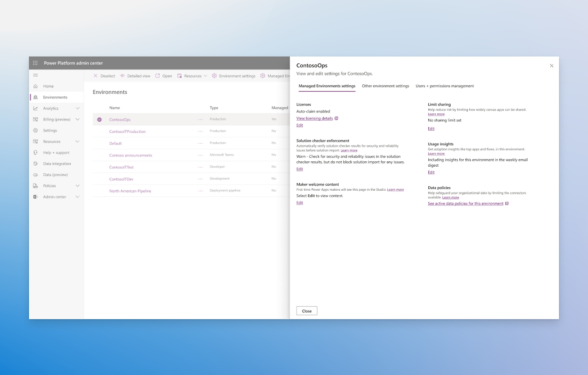
Task: Close the ContosoOps panel with X
Action: click(552, 66)
